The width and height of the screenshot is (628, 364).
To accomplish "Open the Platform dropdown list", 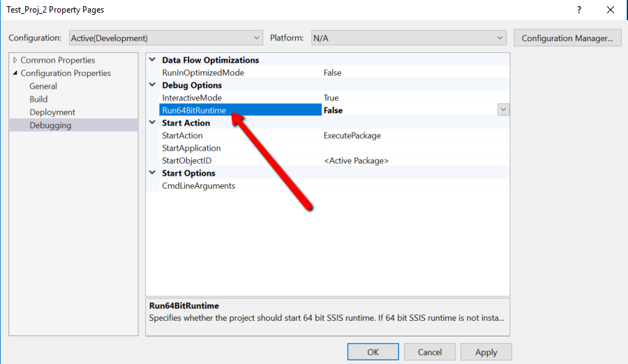I will coord(408,38).
